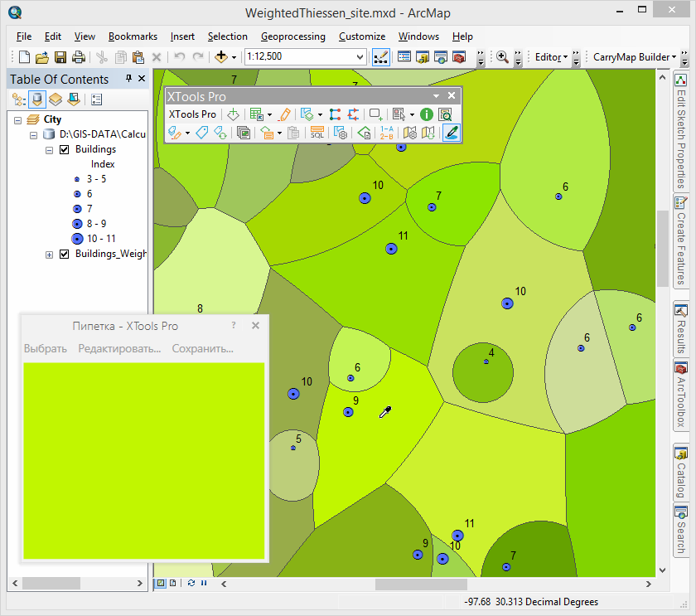This screenshot has height=616, width=696.
Task: Close the Пипетка - XTools Pro window
Action: tap(256, 326)
